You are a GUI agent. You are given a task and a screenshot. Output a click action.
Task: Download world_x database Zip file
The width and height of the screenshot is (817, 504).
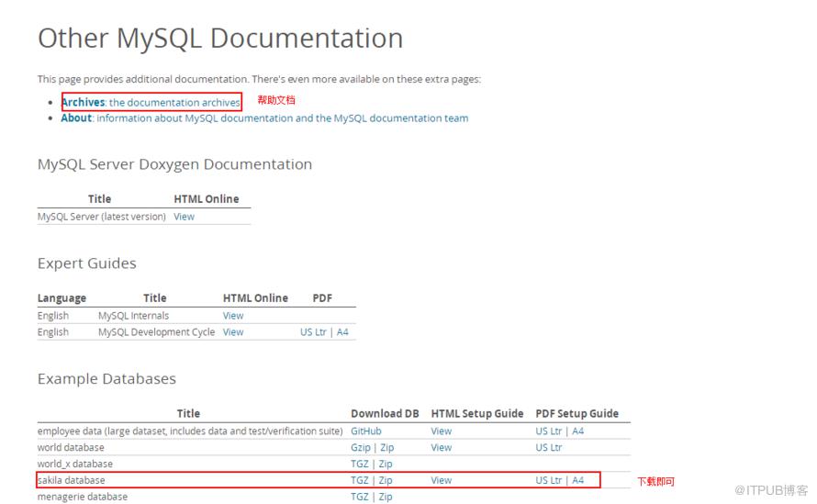pos(385,465)
